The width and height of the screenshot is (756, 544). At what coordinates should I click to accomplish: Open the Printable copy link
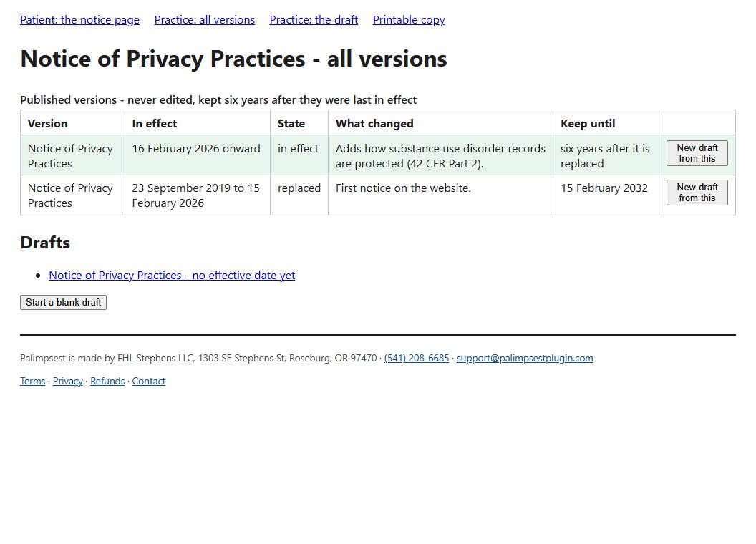[x=409, y=20]
